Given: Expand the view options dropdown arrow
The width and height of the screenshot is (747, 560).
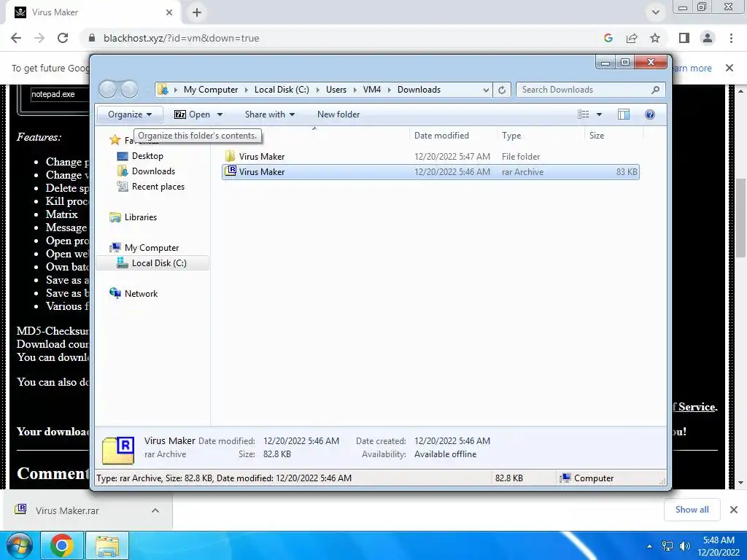Looking at the screenshot, I should pos(600,114).
